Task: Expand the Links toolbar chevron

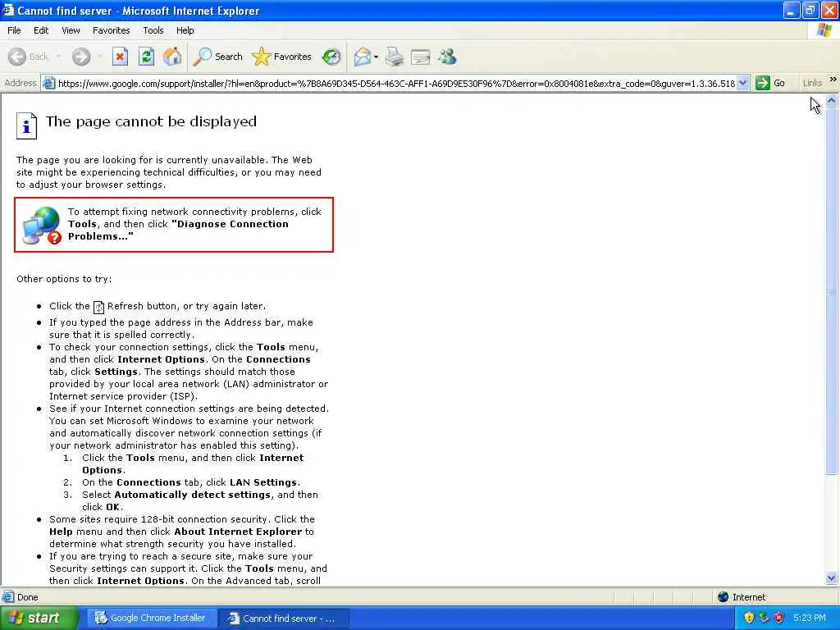Action: (x=833, y=80)
